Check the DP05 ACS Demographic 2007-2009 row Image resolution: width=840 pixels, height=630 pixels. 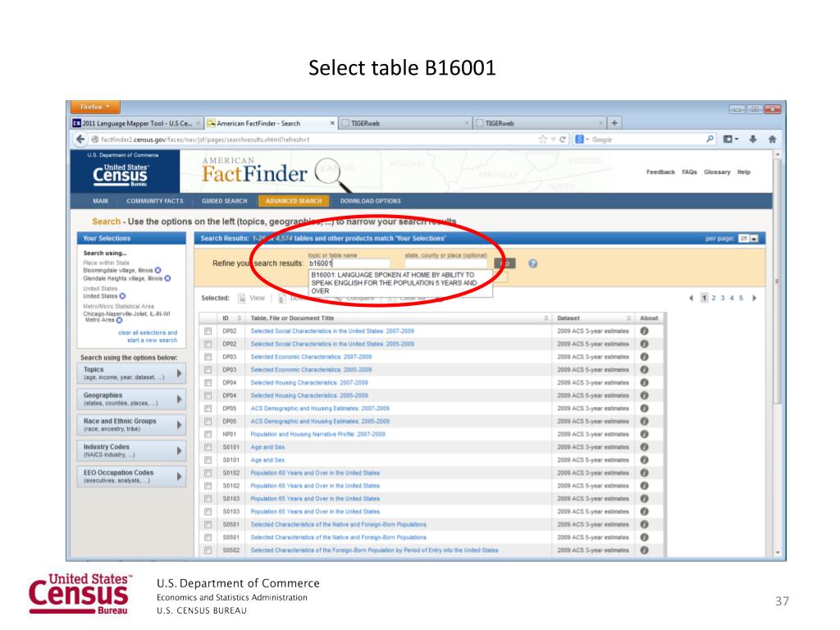point(208,409)
